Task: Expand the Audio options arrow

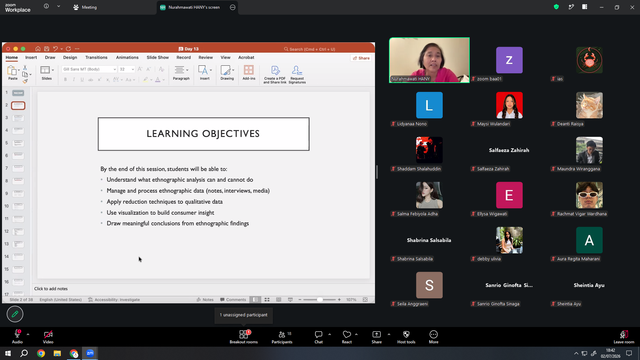Action: pos(28,334)
